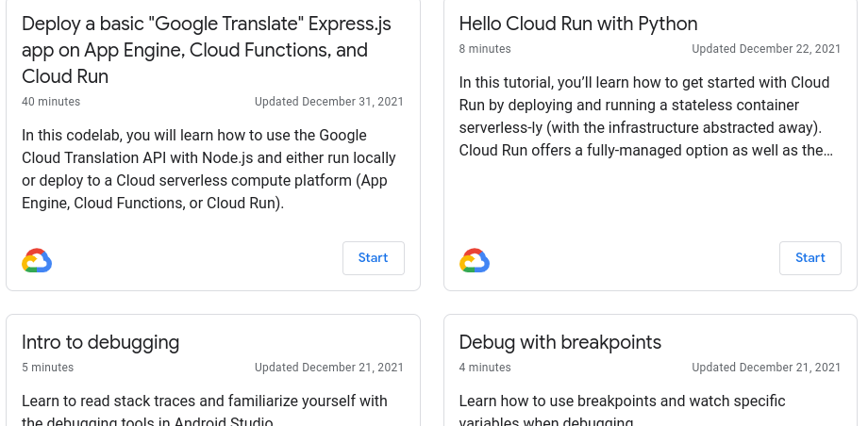Start the Hello Cloud Run with Python codelab

810,258
